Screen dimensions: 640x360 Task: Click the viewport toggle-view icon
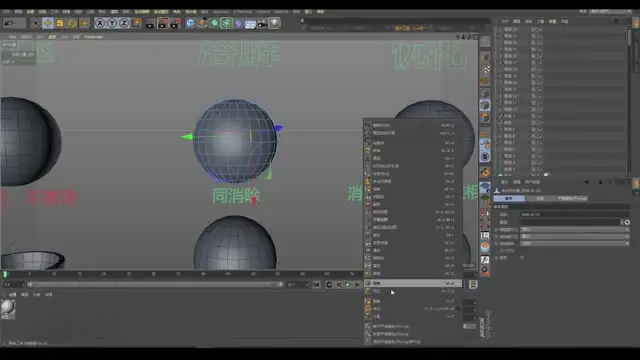click(x=474, y=37)
